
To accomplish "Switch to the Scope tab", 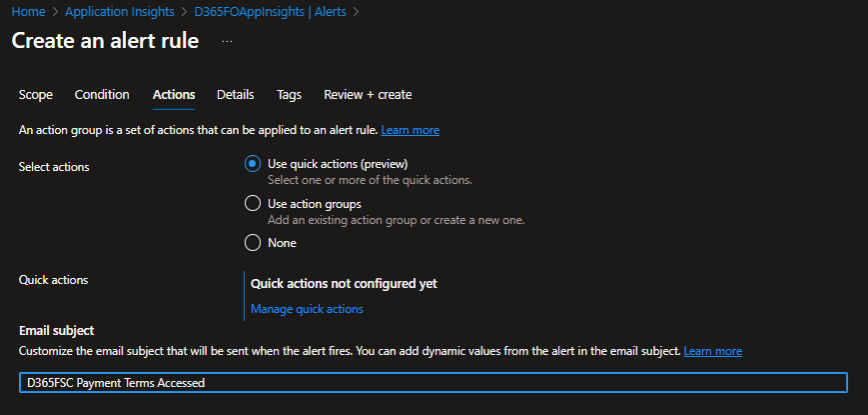I will pyautogui.click(x=36, y=95).
